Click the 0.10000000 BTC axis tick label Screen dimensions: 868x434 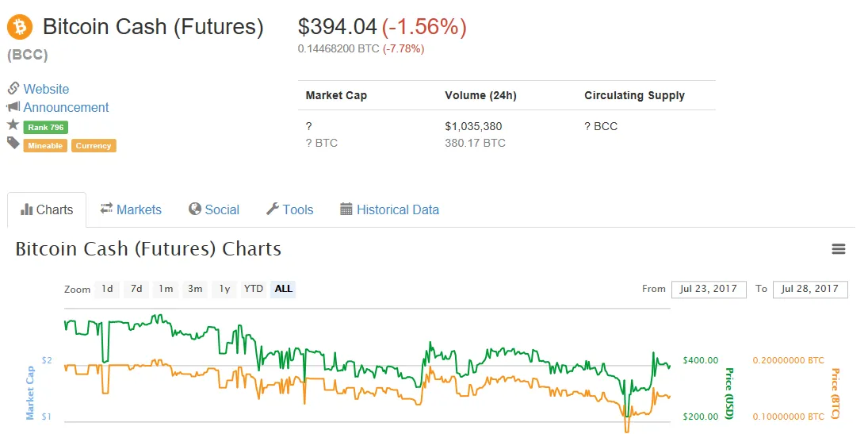click(x=788, y=417)
